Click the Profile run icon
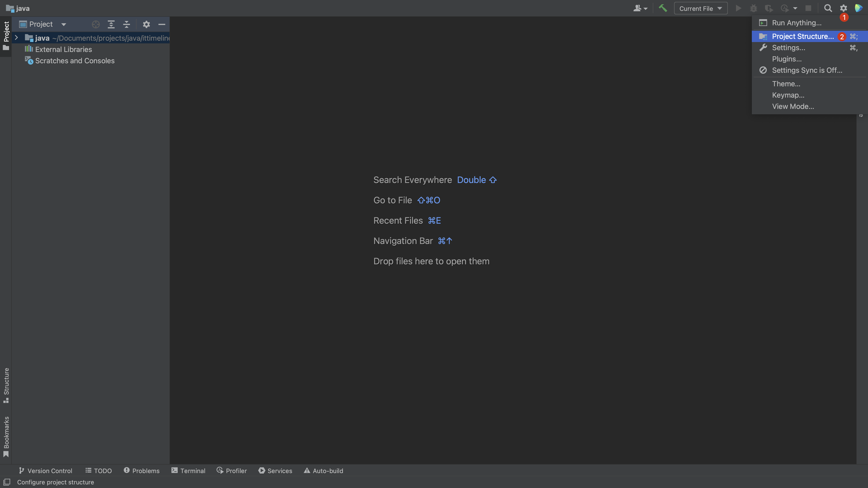Image resolution: width=868 pixels, height=488 pixels. click(784, 8)
